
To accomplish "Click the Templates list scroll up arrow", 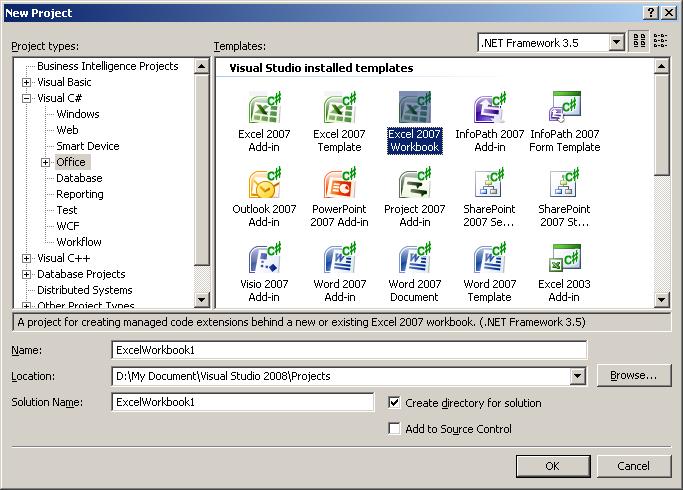I will pos(662,67).
